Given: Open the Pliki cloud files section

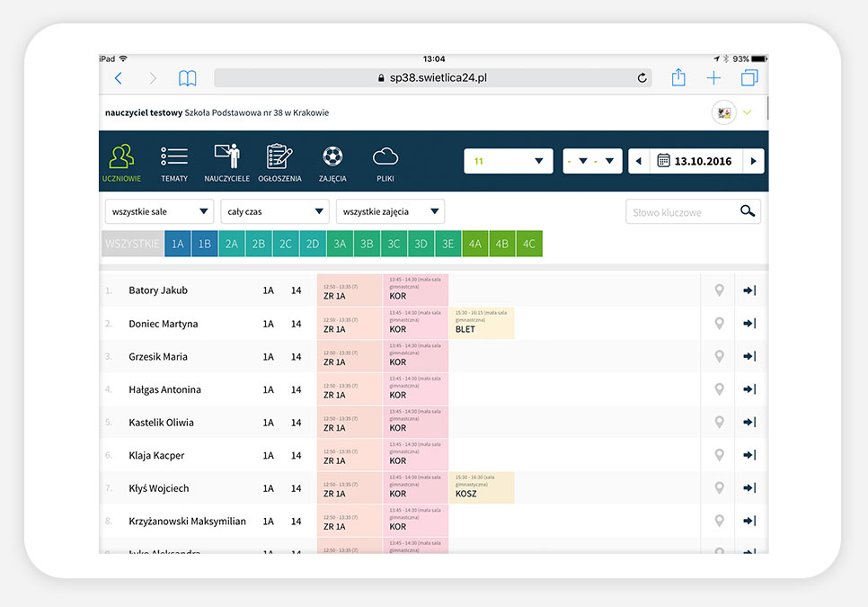Looking at the screenshot, I should click(x=385, y=163).
